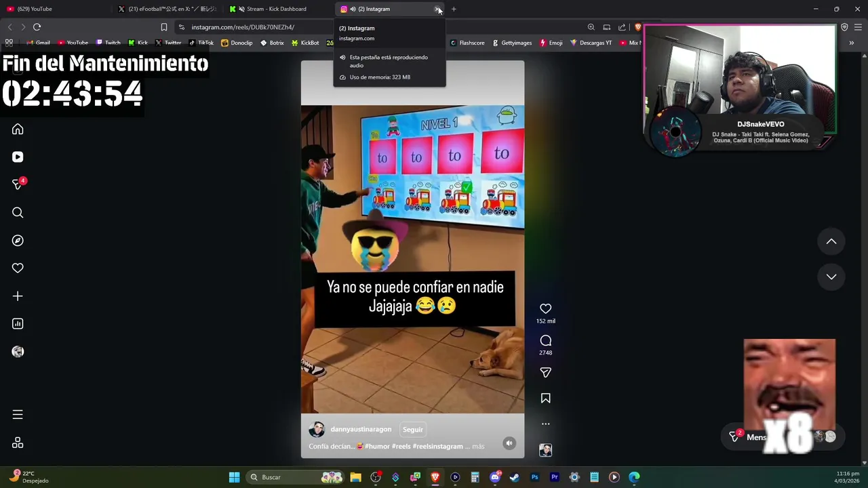
Task: Save the reel with the bookmark icon
Action: coord(545,399)
